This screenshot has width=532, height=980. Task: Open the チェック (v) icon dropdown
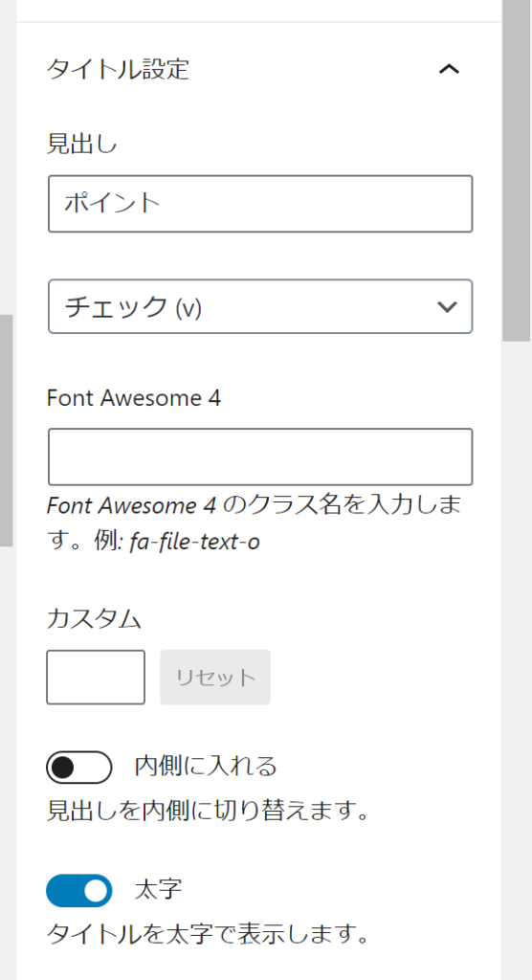pos(260,306)
